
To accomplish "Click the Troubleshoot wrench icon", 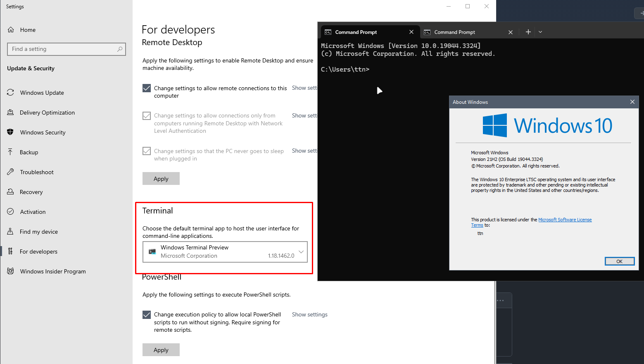I will coord(11,172).
